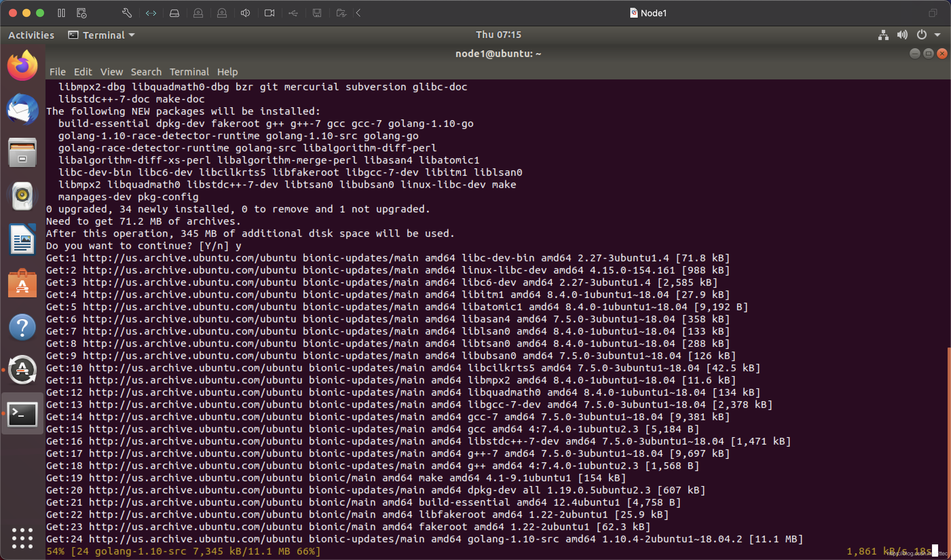Open the Files manager from the dock
Screen dimensions: 951x560
coord(22,153)
